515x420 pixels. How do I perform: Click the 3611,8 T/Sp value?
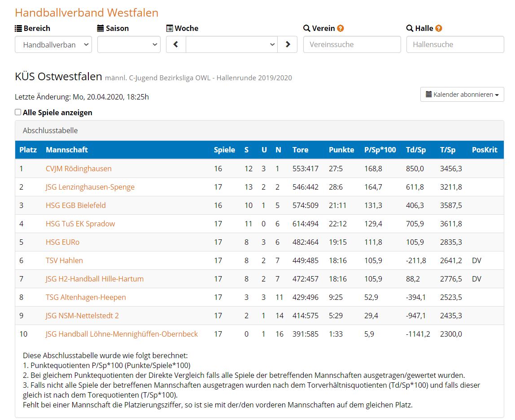tap(451, 224)
